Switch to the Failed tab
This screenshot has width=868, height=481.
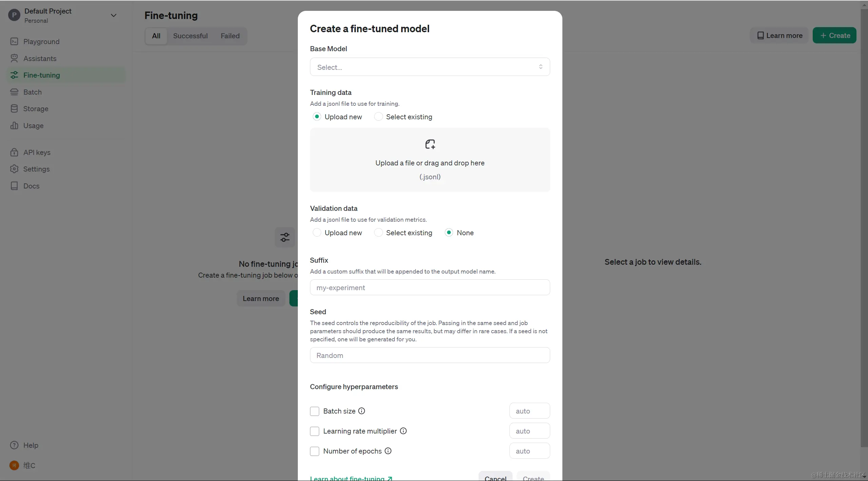230,36
